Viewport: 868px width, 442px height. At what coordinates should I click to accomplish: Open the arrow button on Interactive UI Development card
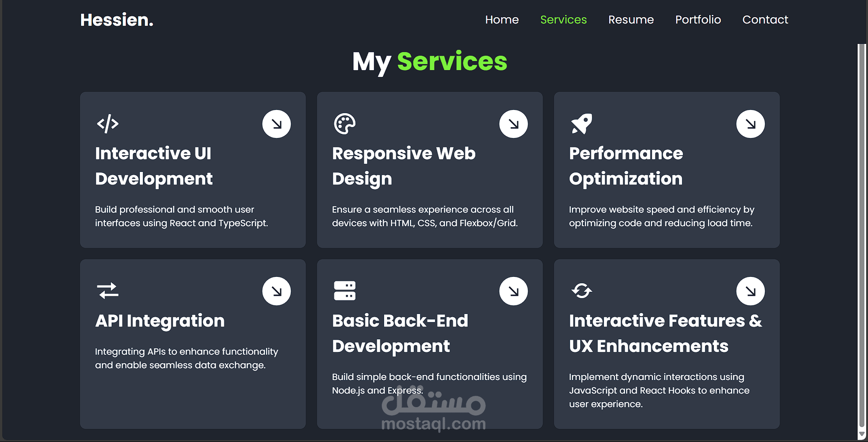(x=276, y=124)
